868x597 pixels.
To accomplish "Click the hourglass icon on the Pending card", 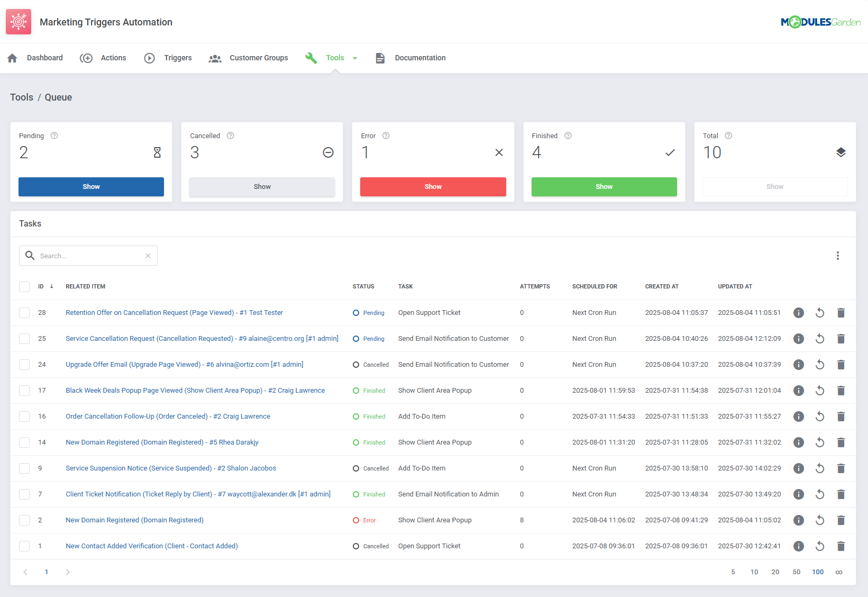I will click(x=157, y=152).
